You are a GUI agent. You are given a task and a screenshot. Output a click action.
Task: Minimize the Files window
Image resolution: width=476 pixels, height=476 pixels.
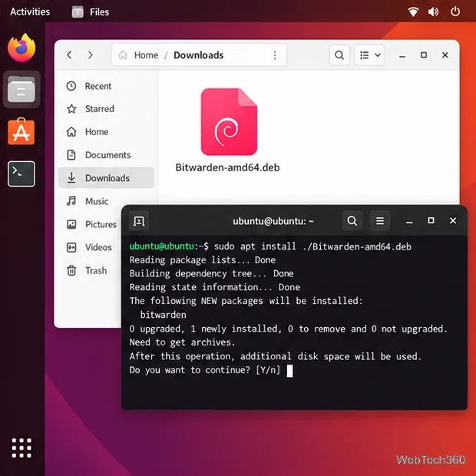pyautogui.click(x=402, y=55)
